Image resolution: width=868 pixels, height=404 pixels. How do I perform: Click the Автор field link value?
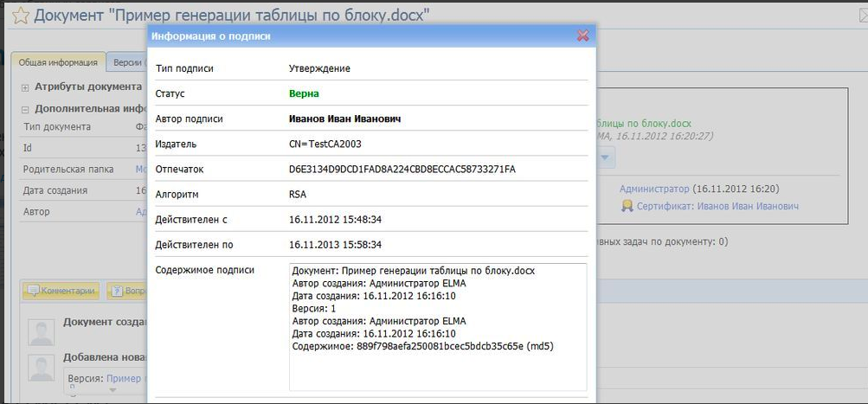[140, 211]
